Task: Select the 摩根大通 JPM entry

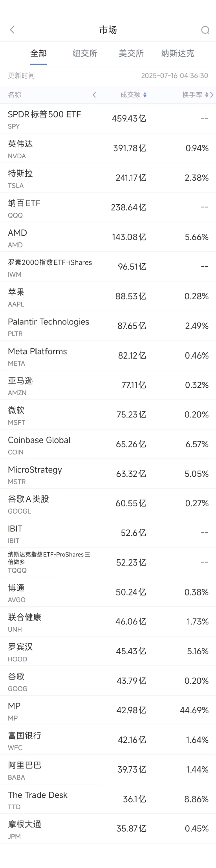Action: tap(108, 829)
